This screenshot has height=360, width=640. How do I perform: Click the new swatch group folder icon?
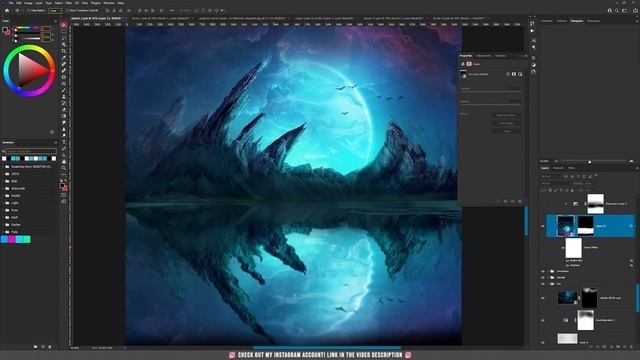(x=36, y=347)
